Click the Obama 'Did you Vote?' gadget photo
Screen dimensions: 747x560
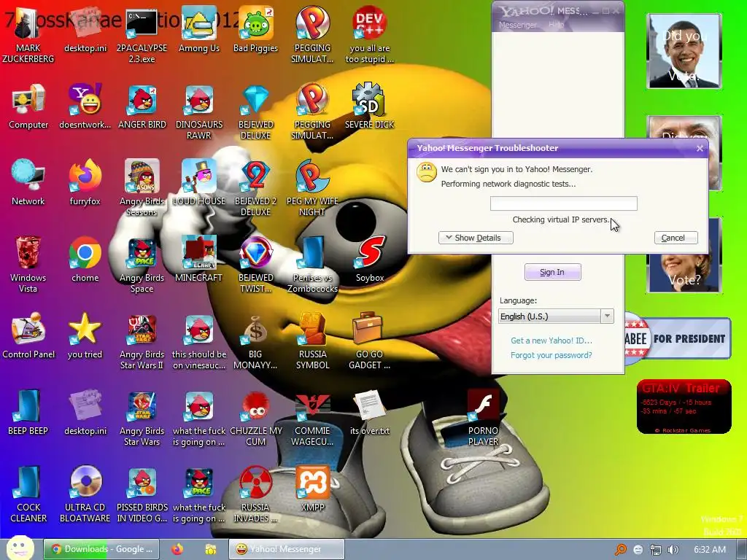684,51
